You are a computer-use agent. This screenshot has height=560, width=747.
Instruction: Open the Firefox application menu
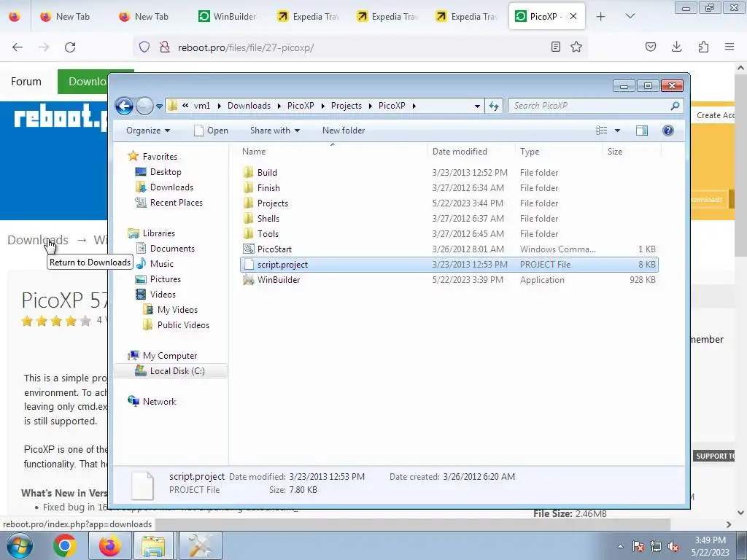click(x=729, y=47)
